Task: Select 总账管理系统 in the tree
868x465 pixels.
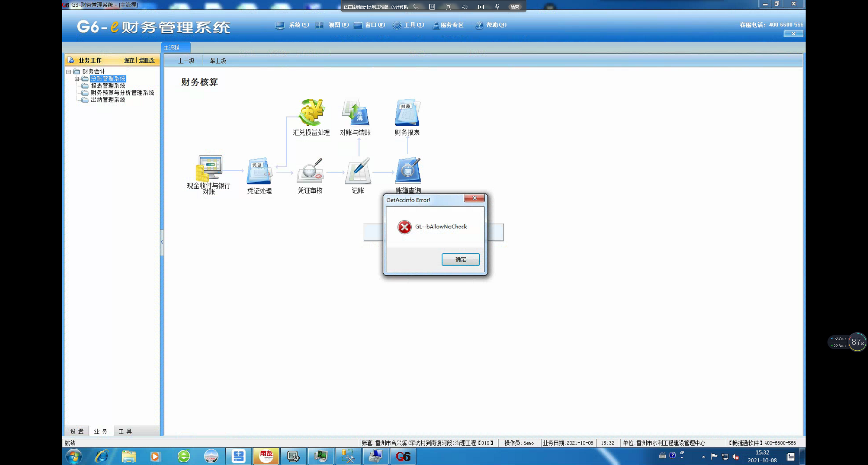Action: tap(108, 78)
